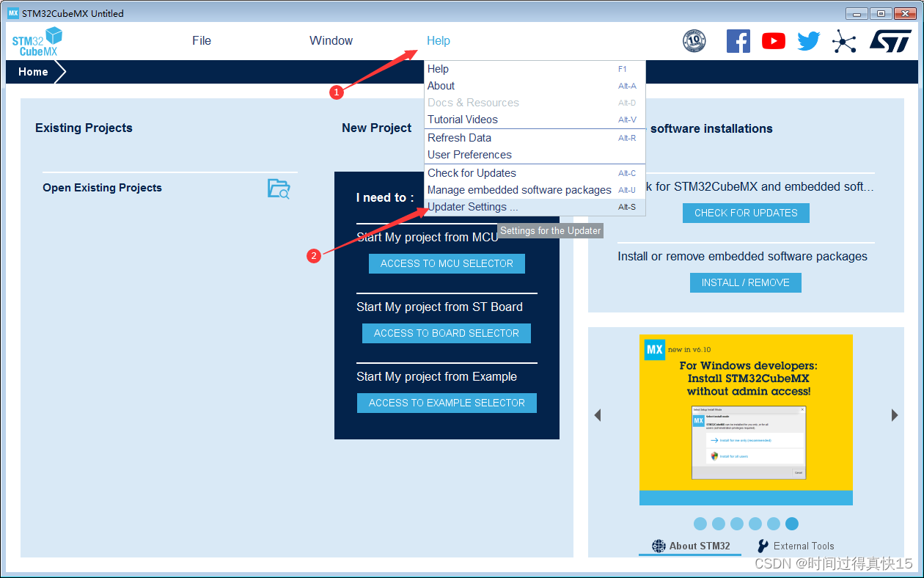Select the second carousel dot
924x578 pixels.
pos(719,524)
